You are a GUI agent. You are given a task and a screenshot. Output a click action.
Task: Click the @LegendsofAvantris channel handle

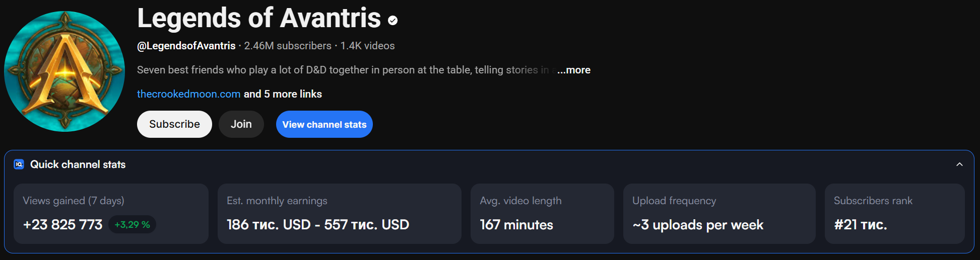[186, 46]
